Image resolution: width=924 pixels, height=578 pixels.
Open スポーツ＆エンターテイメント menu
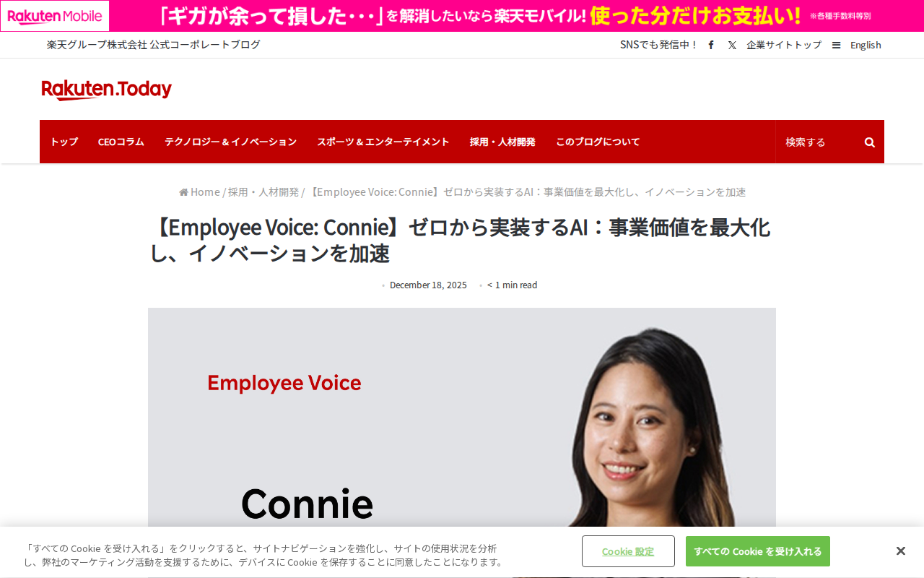tap(383, 142)
